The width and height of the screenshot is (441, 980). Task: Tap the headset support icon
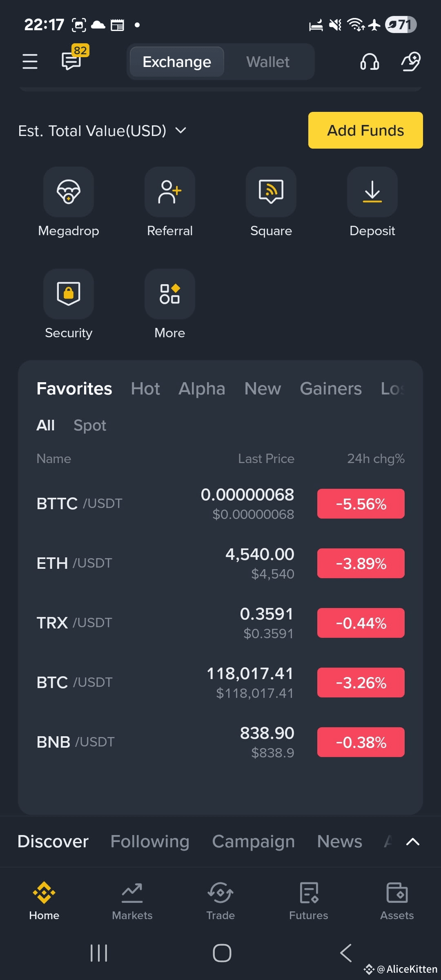pyautogui.click(x=370, y=62)
